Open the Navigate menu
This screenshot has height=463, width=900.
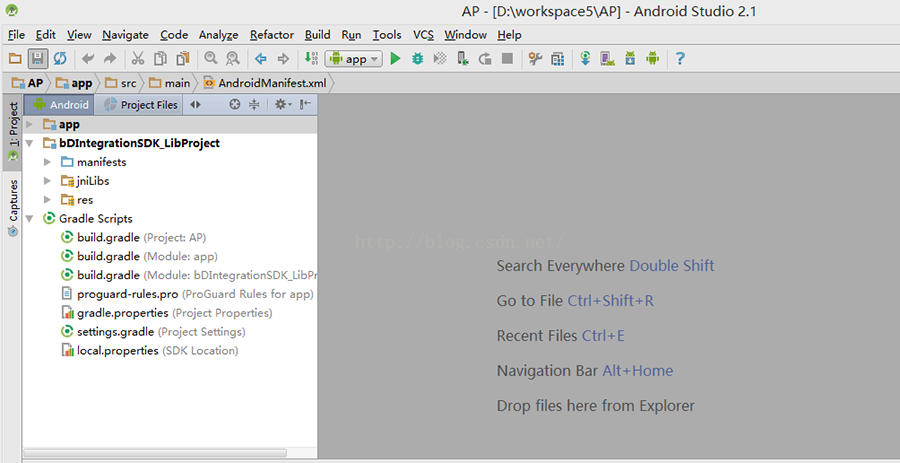[x=125, y=35]
